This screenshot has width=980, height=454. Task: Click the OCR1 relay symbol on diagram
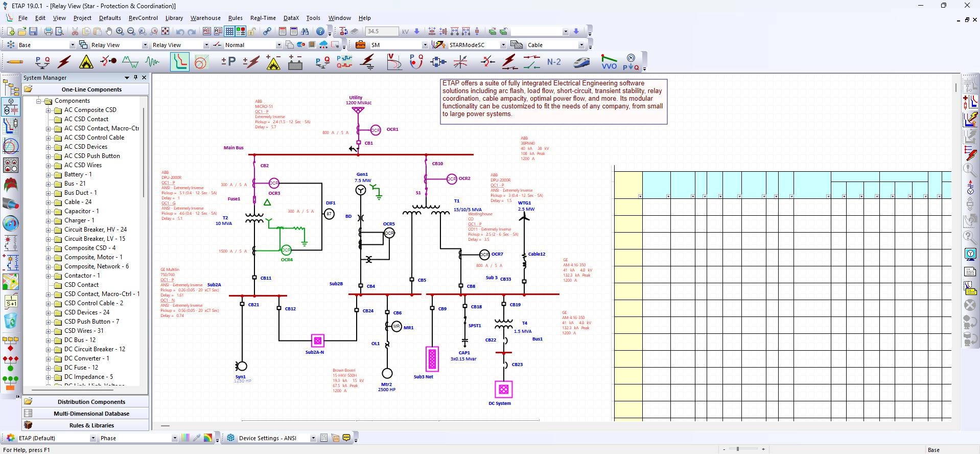[x=376, y=130]
